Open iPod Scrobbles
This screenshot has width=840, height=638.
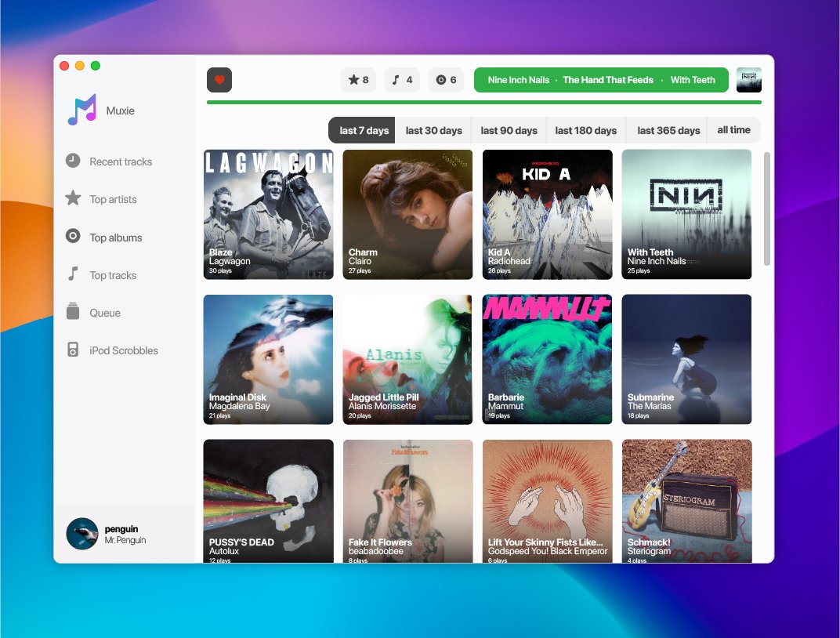click(x=124, y=350)
